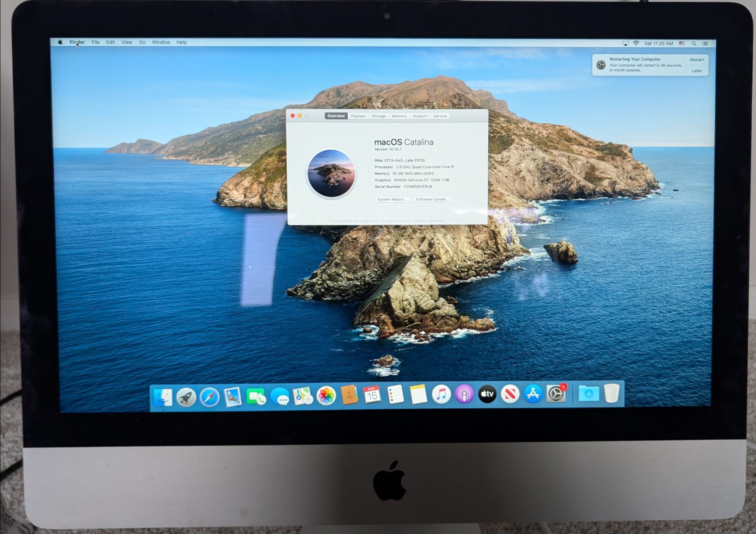Open System Preferences gear with badge

556,393
